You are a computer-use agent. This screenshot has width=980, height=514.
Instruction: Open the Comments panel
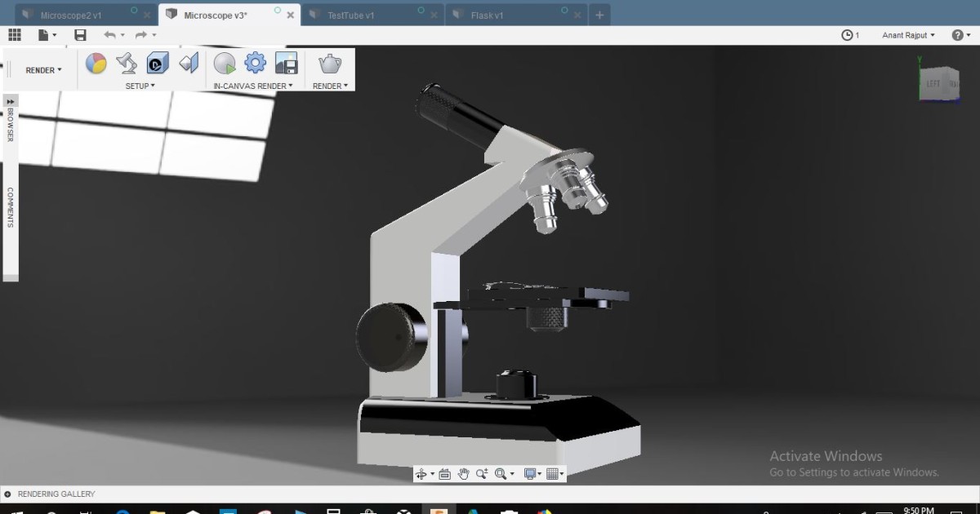pos(10,206)
